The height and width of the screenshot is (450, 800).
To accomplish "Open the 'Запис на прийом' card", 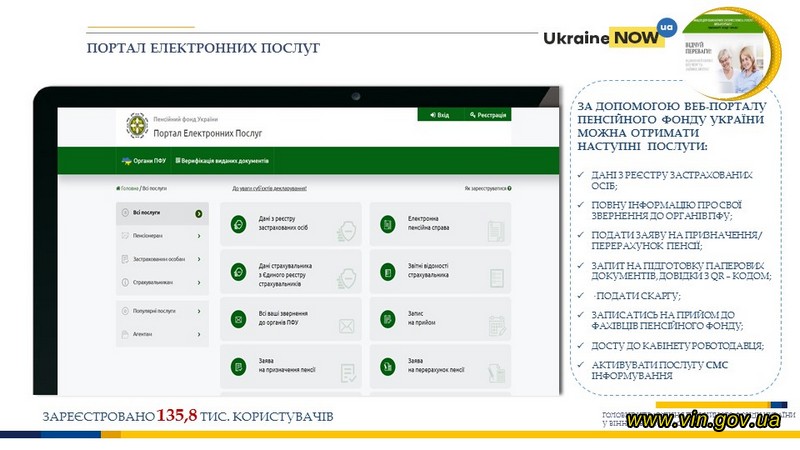I will (x=440, y=319).
